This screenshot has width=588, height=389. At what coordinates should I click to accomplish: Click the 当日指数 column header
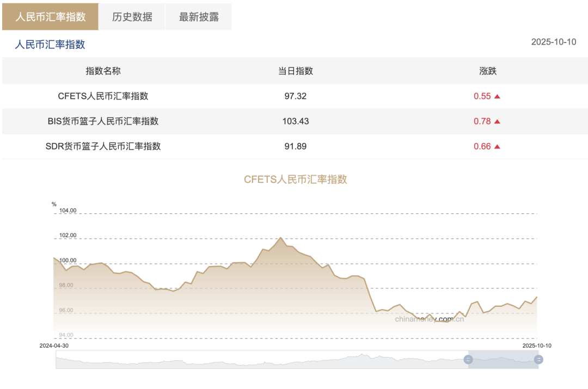pyautogui.click(x=296, y=71)
